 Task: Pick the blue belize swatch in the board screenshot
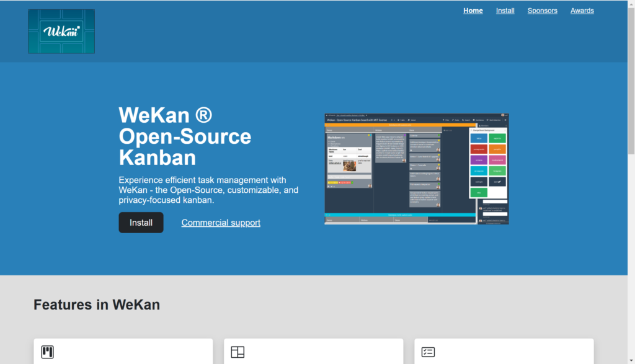tap(479, 138)
